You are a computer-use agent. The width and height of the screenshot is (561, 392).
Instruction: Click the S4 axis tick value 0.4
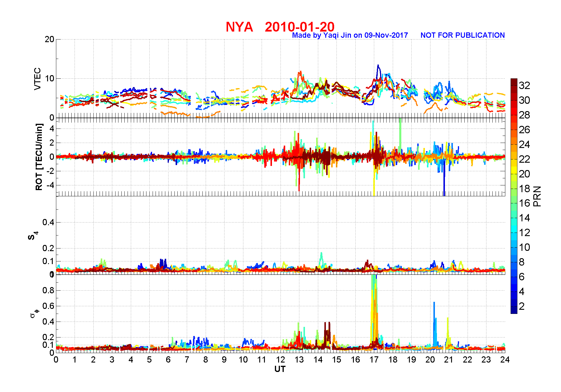tap(48, 222)
